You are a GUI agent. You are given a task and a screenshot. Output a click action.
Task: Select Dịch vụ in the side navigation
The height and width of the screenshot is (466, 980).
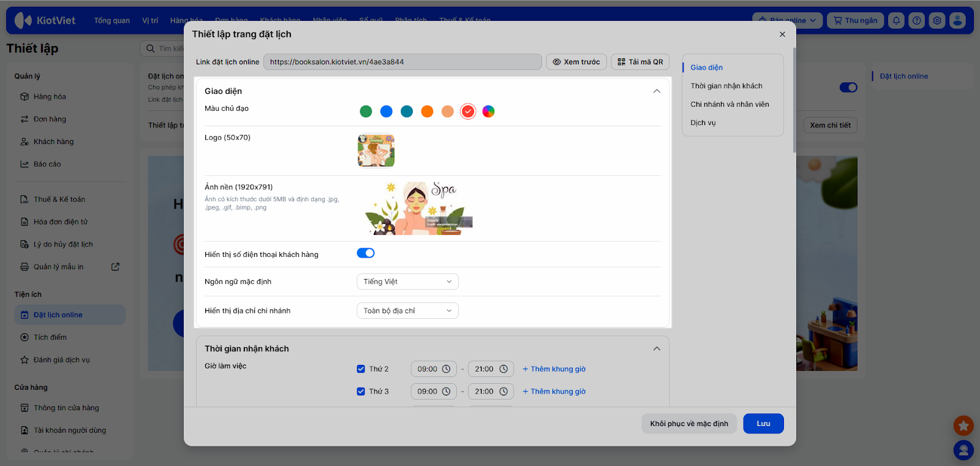tap(703, 123)
